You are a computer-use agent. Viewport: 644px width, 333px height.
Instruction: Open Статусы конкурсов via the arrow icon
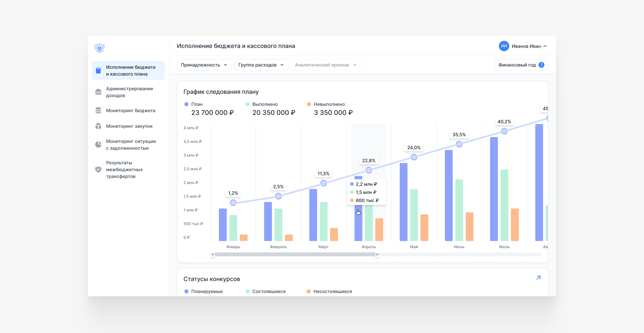(x=538, y=278)
